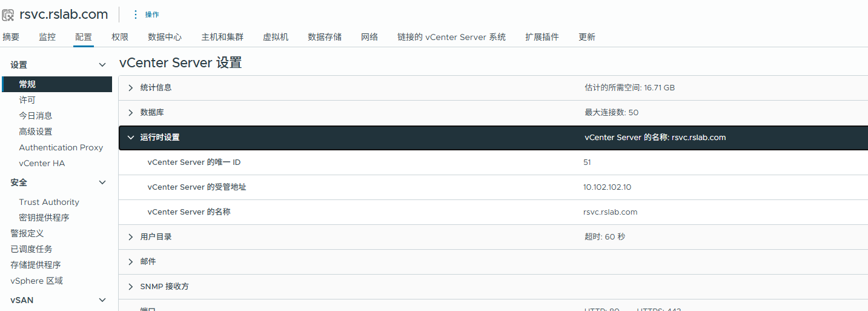Collapse the vSAN sidebar section
868x311 pixels.
(102, 300)
